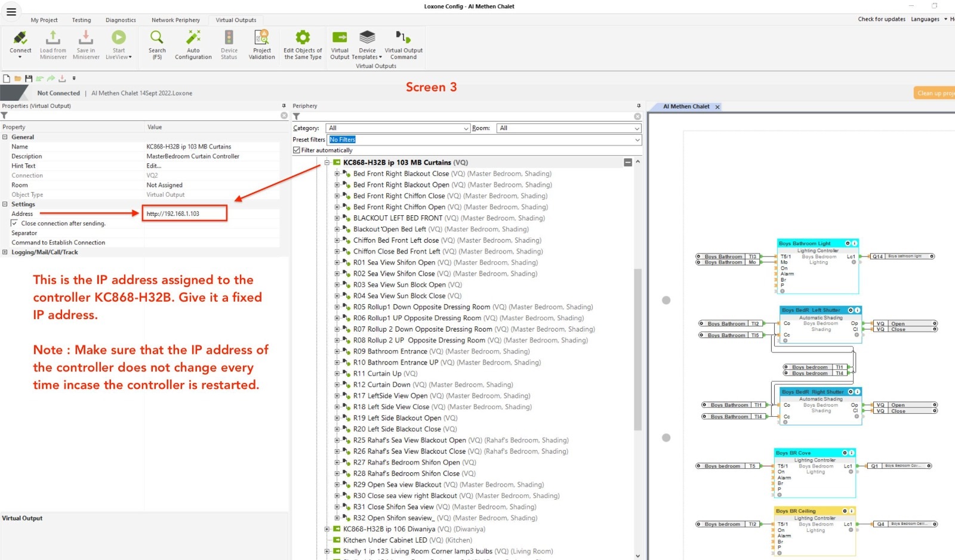Expand KC868-H32B ip 106 Diwaniya tree node

coord(327,529)
